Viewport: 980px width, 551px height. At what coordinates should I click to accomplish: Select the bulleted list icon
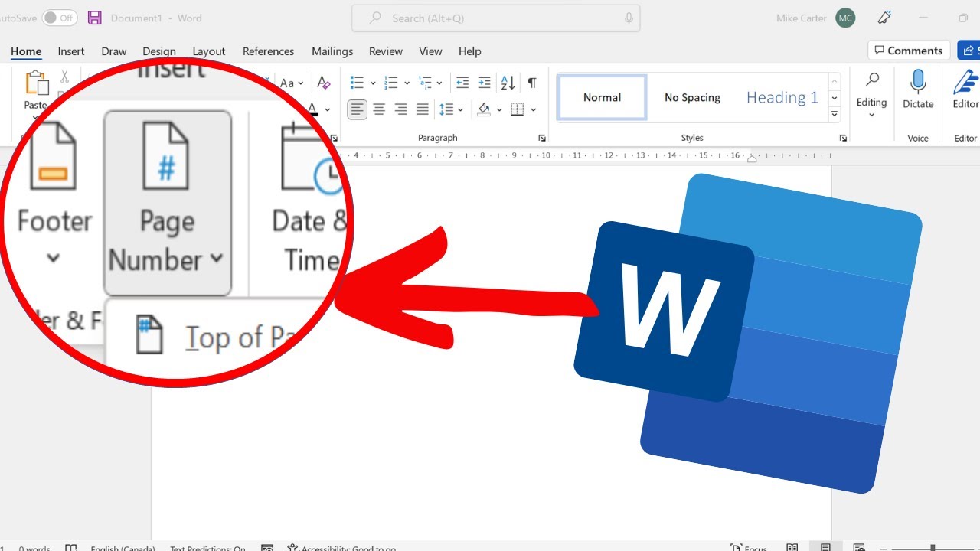(356, 82)
